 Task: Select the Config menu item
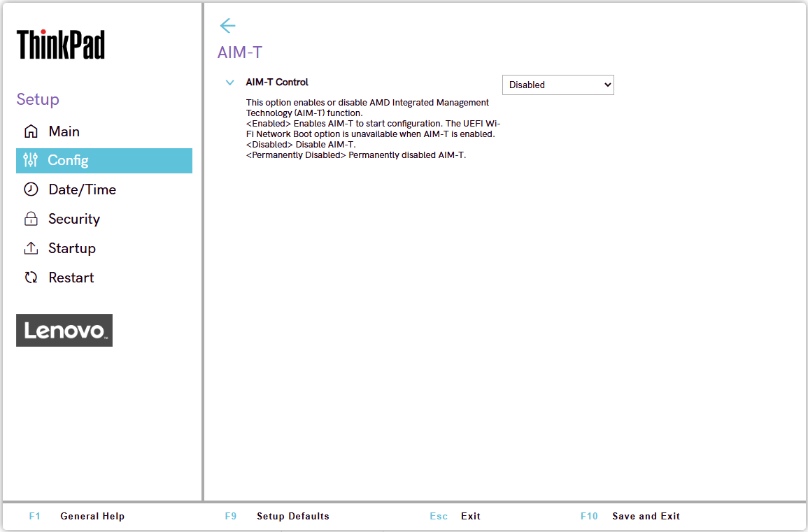click(104, 161)
